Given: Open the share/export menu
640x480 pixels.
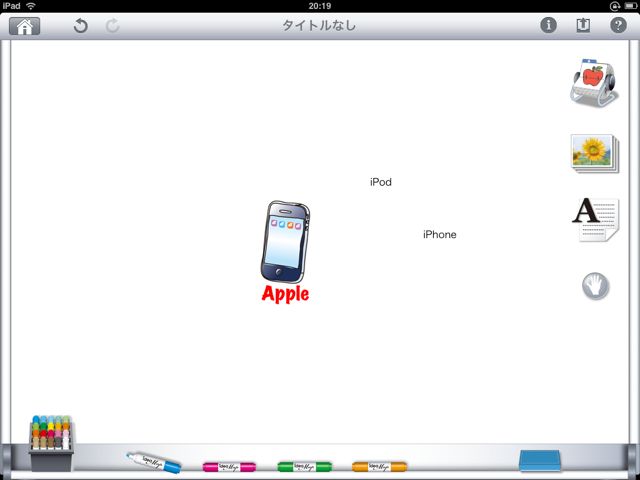Looking at the screenshot, I should [x=583, y=25].
